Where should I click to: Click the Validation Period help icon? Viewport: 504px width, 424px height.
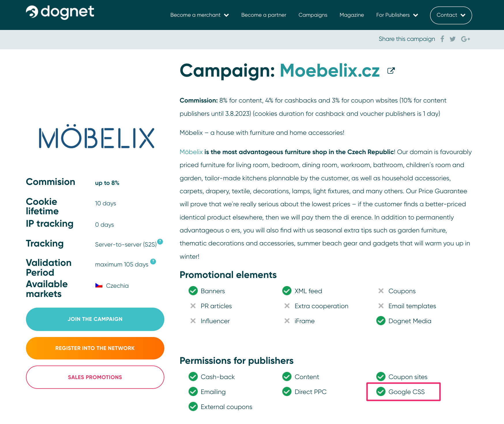tap(153, 262)
